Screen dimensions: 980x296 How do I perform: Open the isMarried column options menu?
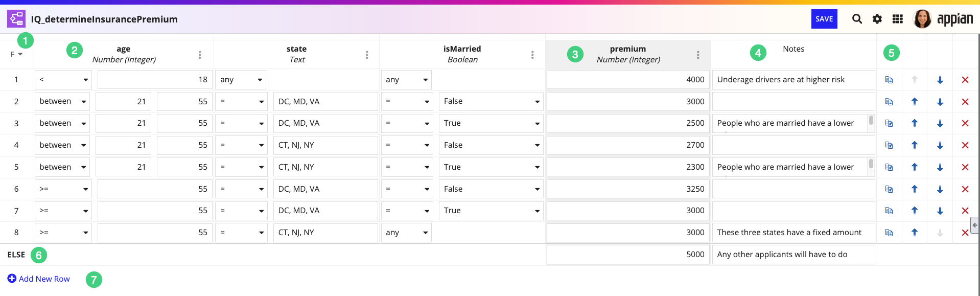point(532,55)
